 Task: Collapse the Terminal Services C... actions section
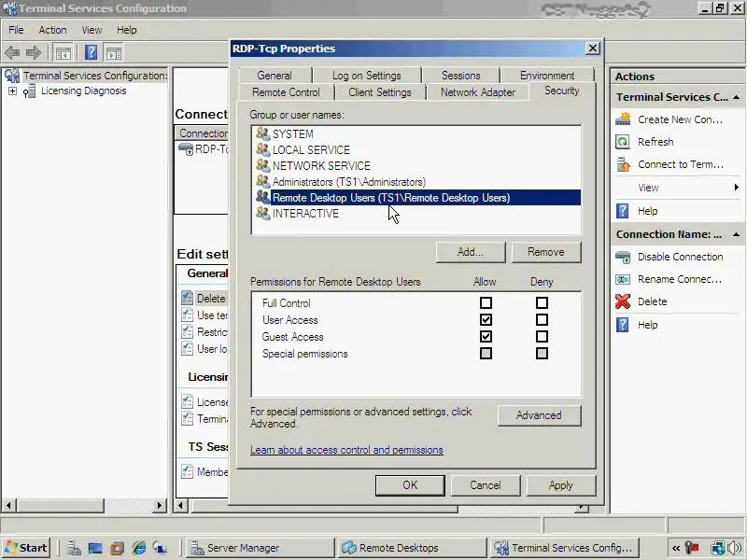(x=736, y=97)
